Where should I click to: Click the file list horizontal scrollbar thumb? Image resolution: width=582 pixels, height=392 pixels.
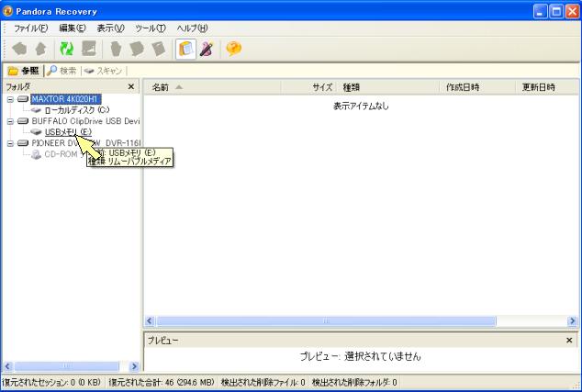[326, 320]
